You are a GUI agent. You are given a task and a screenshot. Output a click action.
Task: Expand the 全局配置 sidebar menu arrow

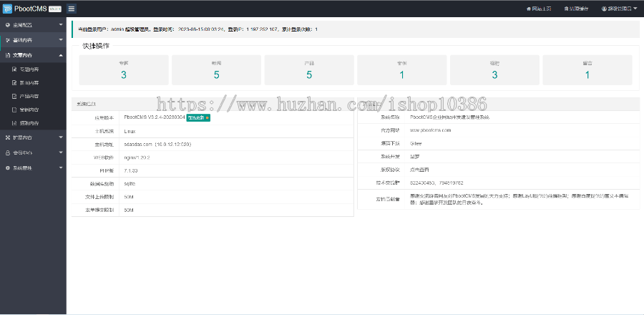coord(61,24)
